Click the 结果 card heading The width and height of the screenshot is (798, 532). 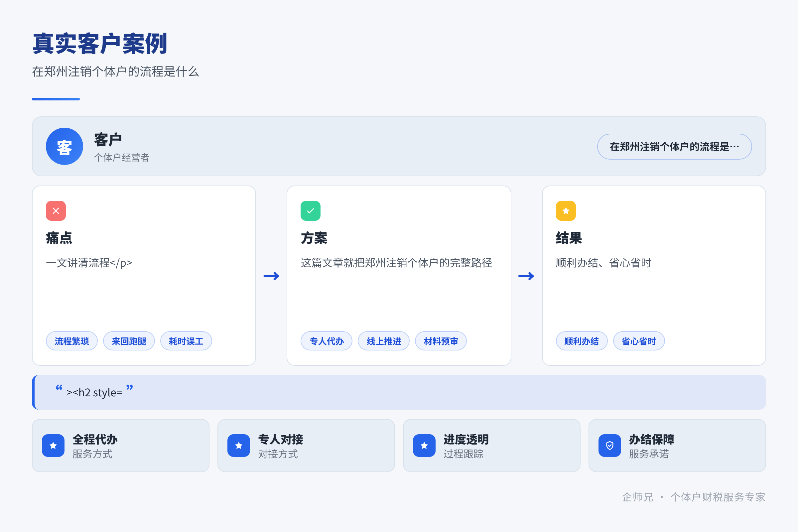point(569,238)
